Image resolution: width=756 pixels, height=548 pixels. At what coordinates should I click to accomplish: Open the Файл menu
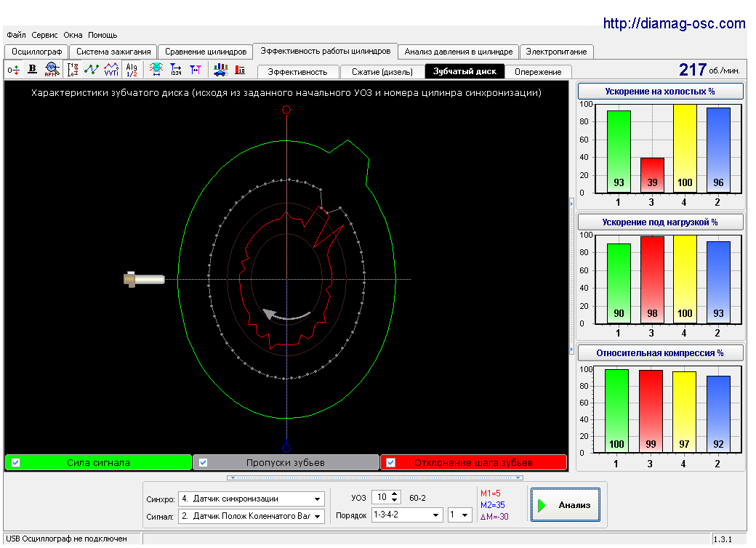[17, 35]
